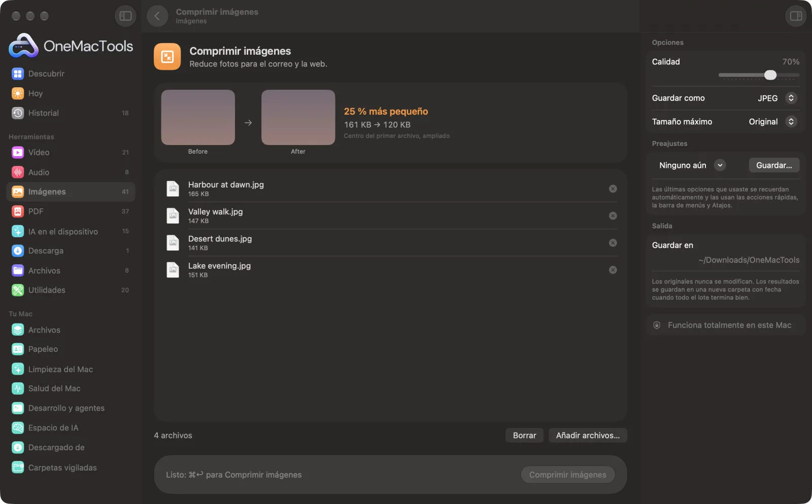
Task: Open the Hoy section
Action: click(x=71, y=93)
